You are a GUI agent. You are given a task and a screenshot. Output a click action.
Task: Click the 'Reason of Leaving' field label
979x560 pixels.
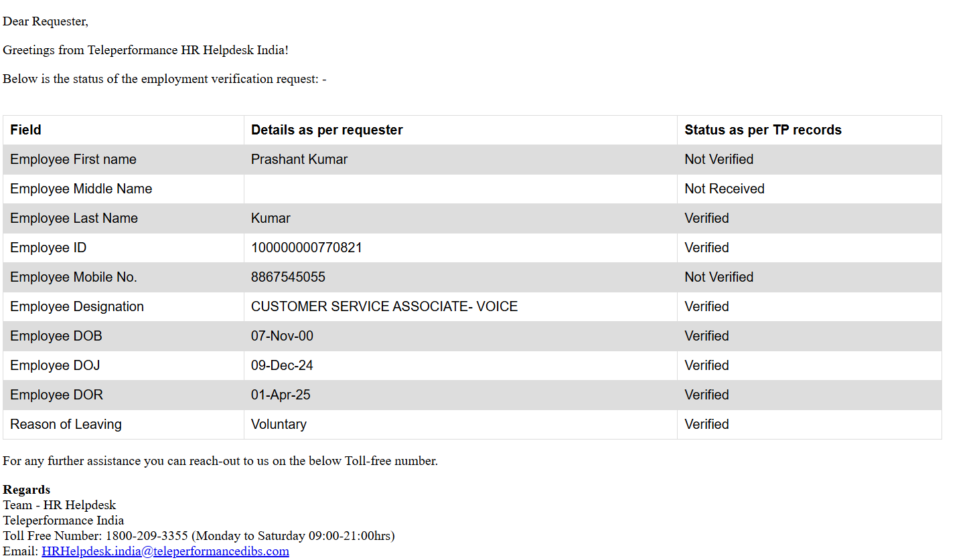pos(66,424)
